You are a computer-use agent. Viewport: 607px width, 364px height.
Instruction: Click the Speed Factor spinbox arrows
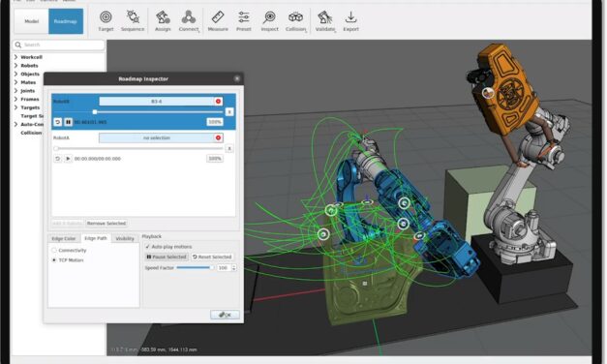234,267
